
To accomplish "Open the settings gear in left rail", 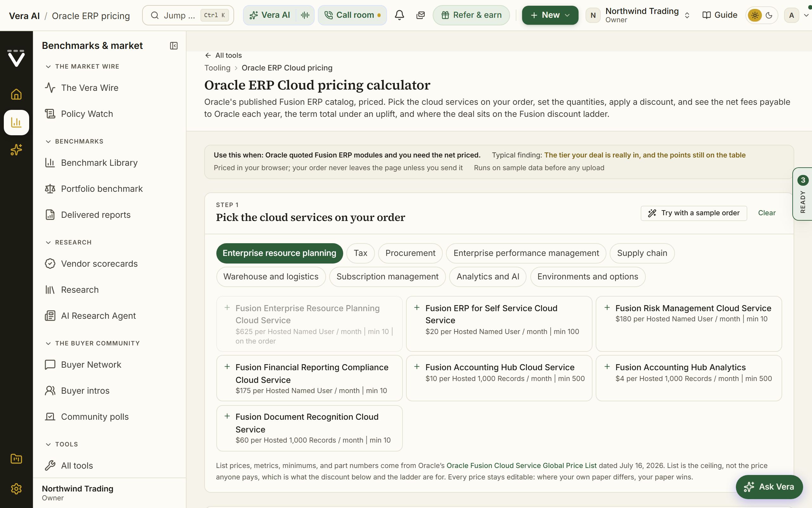I will 16,489.
